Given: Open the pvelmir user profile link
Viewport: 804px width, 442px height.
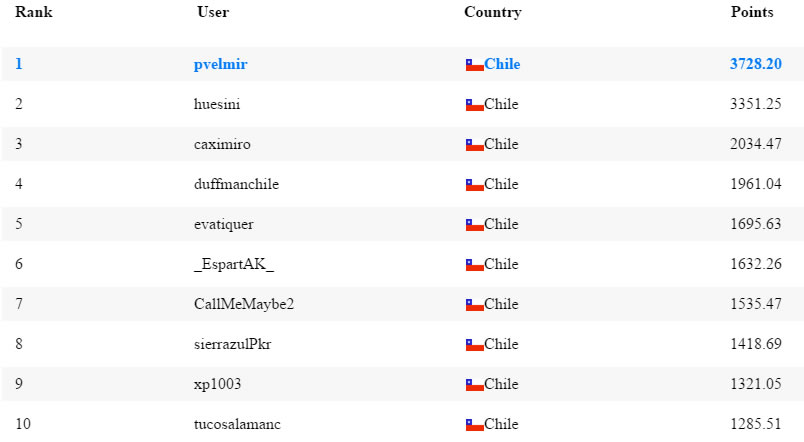Looking at the screenshot, I should 220,65.
